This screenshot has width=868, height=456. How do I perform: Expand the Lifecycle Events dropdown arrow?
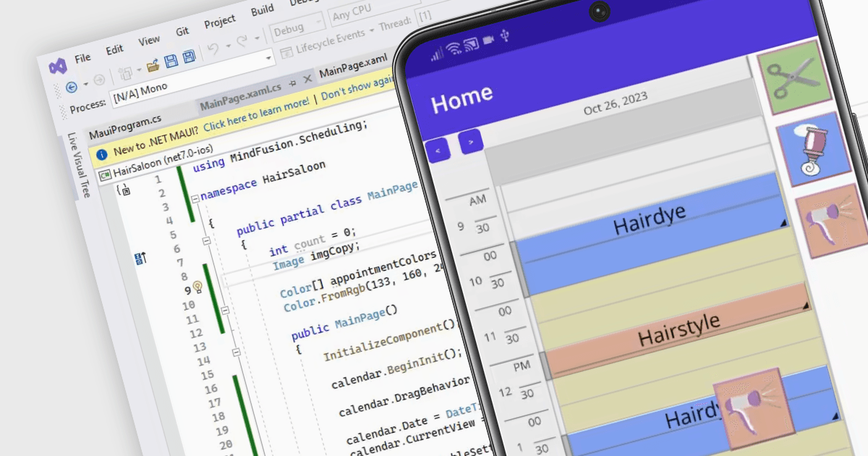[x=371, y=30]
